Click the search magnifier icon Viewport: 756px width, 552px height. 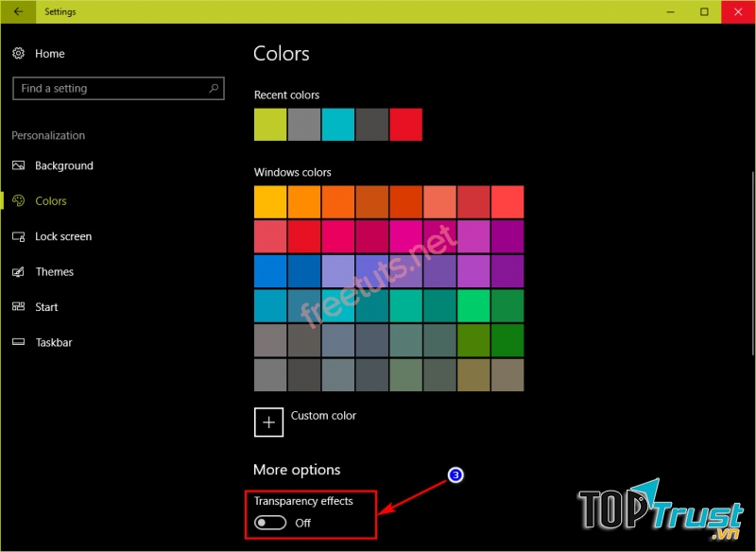214,88
